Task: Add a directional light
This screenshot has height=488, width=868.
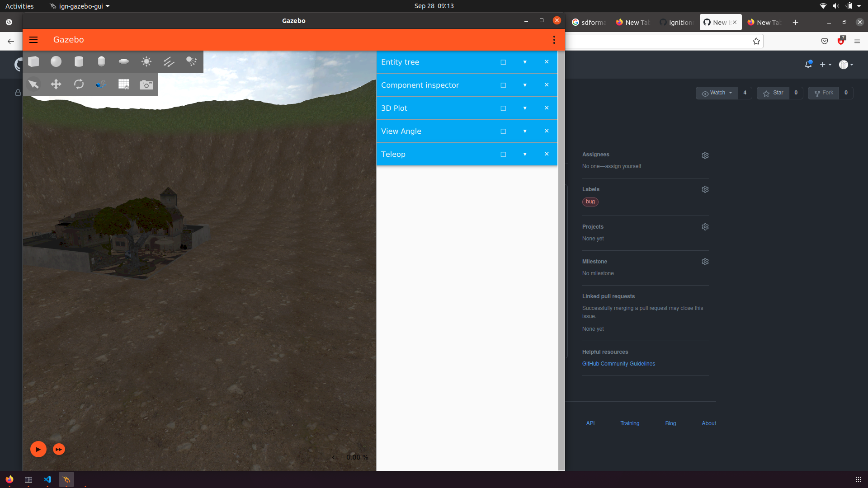Action: tap(169, 61)
